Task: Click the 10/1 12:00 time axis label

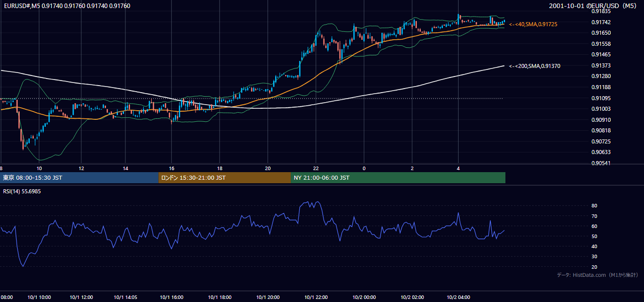Action: [81, 297]
